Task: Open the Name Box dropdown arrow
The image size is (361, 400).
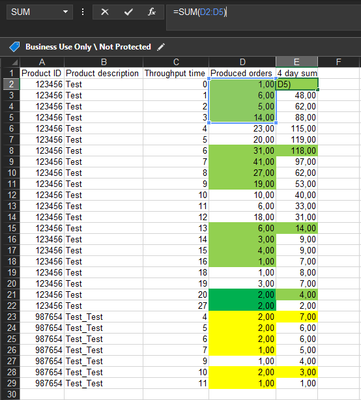Action: point(65,12)
